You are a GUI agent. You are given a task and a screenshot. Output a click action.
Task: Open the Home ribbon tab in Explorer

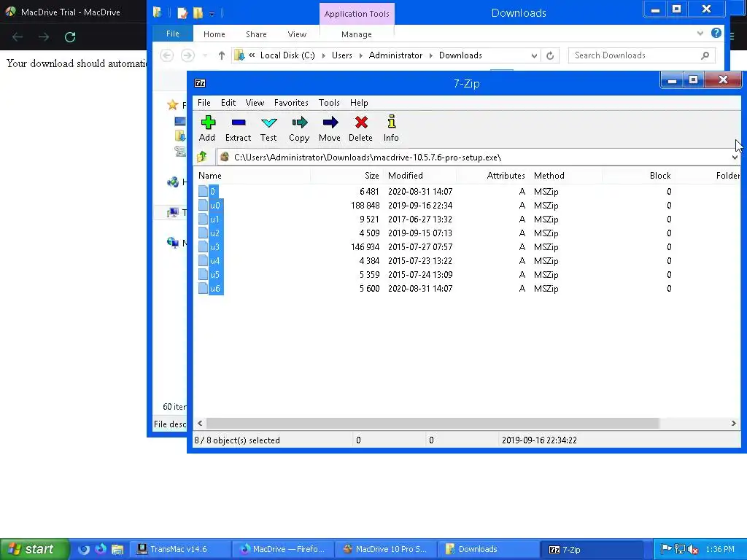[x=214, y=34]
